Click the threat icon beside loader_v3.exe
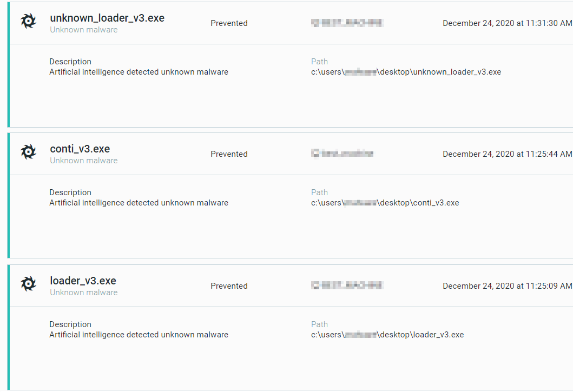 28,283
